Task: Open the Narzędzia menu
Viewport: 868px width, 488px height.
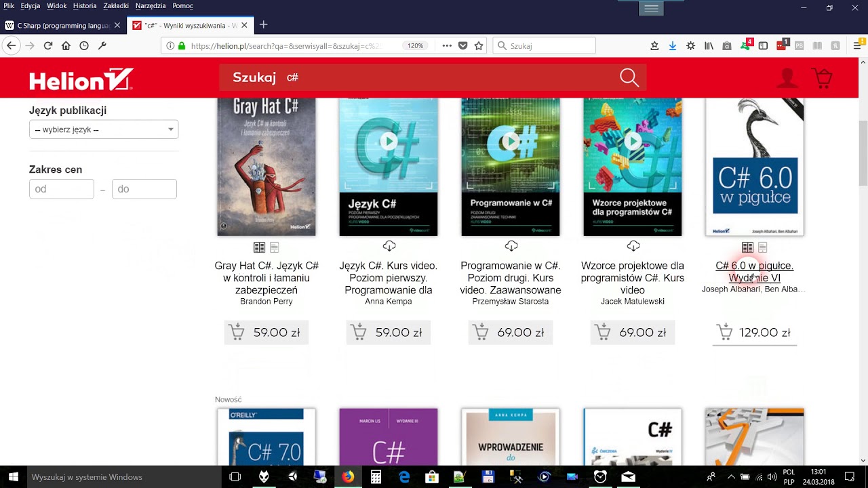Action: pos(151,5)
